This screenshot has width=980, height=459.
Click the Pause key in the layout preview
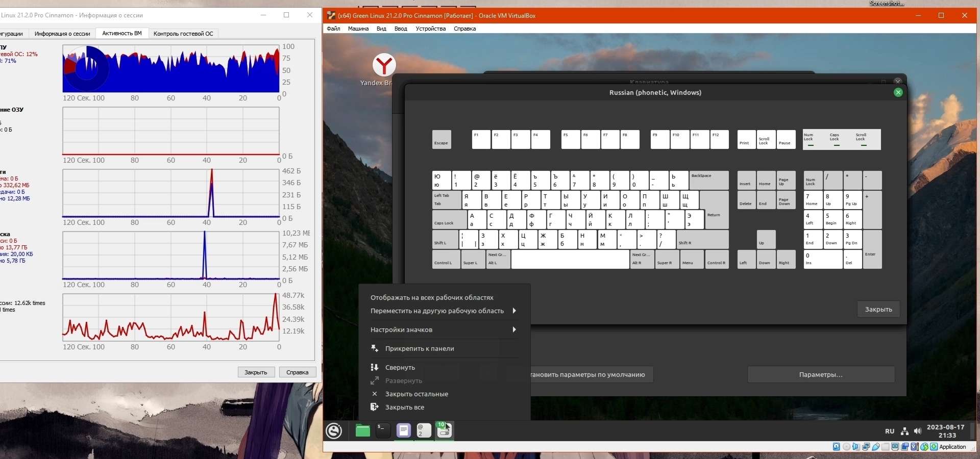click(787, 139)
